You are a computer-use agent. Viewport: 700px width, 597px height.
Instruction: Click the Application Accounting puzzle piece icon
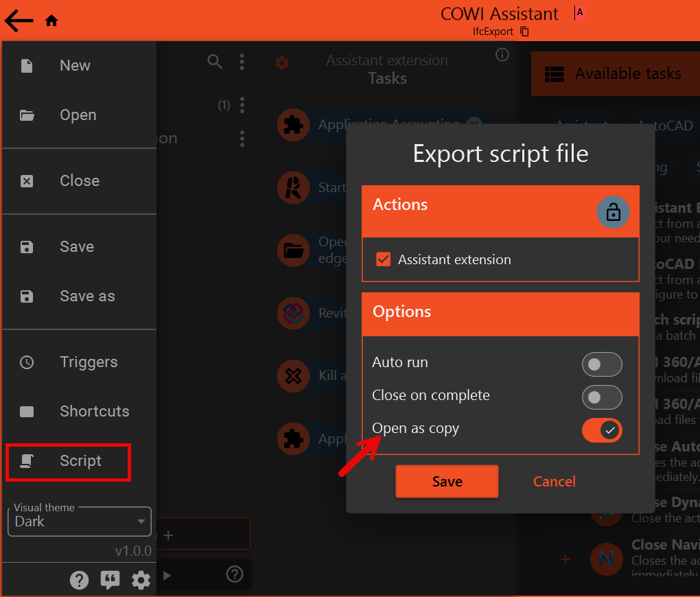[293, 124]
